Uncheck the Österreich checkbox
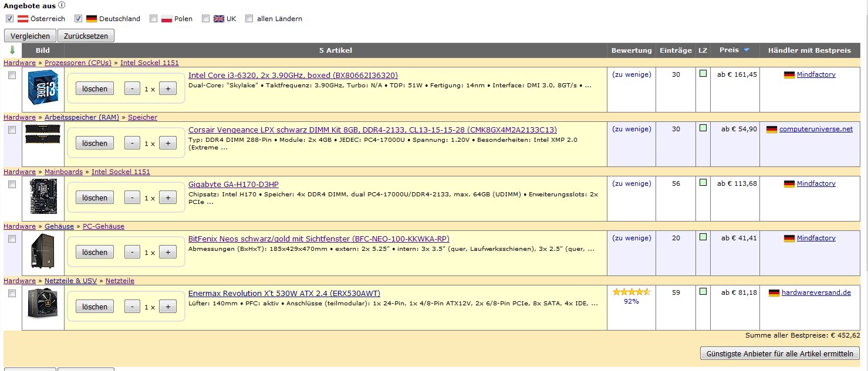 pos(9,19)
